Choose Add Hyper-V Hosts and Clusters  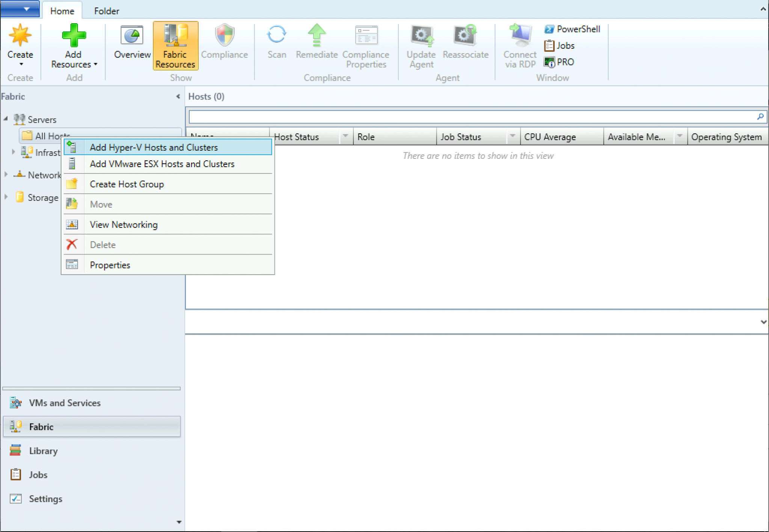154,147
